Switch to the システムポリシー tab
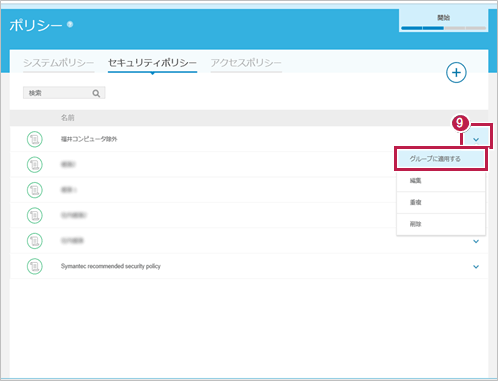The image size is (498, 381). (59, 63)
